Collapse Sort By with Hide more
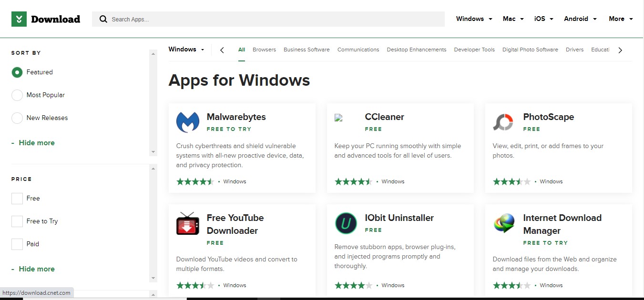Screen dimensions: 644x300 [33, 143]
